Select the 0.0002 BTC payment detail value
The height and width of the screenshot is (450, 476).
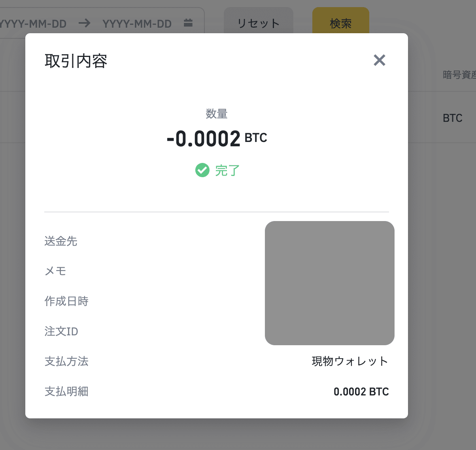point(361,391)
